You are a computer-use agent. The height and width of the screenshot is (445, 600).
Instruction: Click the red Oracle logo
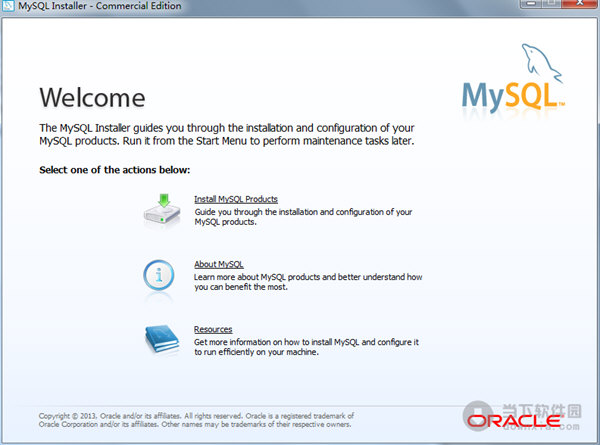514,421
